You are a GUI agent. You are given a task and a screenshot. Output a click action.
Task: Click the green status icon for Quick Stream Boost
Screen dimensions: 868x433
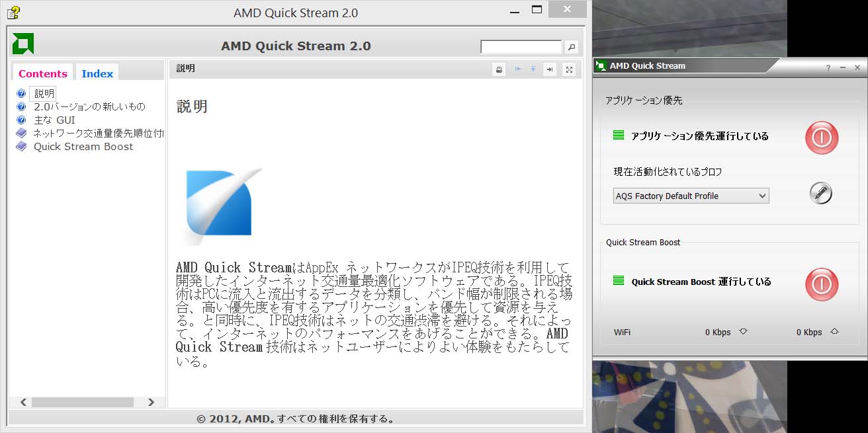click(619, 280)
